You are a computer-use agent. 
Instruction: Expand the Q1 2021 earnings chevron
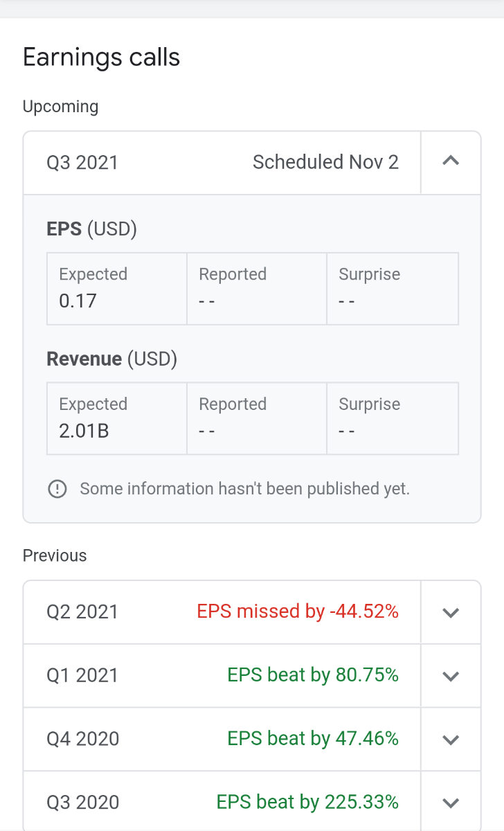[451, 677]
